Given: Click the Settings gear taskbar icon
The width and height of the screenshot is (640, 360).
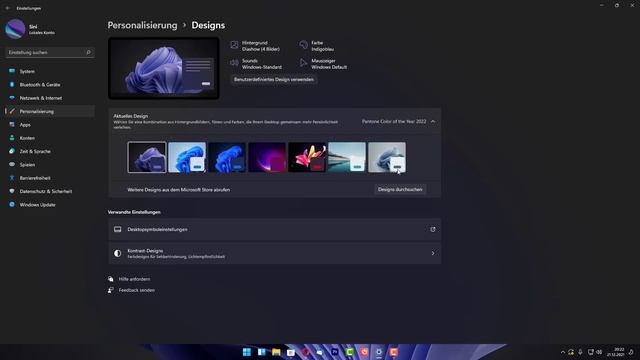Looking at the screenshot, I should 379,352.
